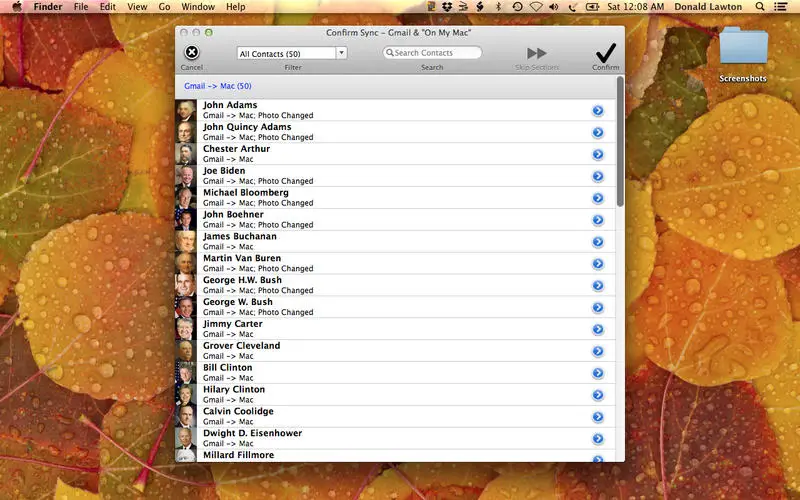
Task: Select John Adams photo thumbnail
Action: click(186, 110)
